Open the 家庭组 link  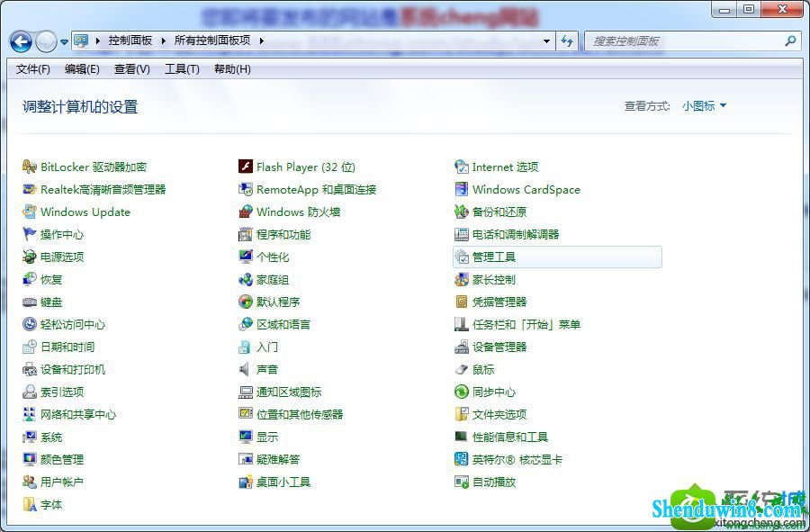click(272, 279)
